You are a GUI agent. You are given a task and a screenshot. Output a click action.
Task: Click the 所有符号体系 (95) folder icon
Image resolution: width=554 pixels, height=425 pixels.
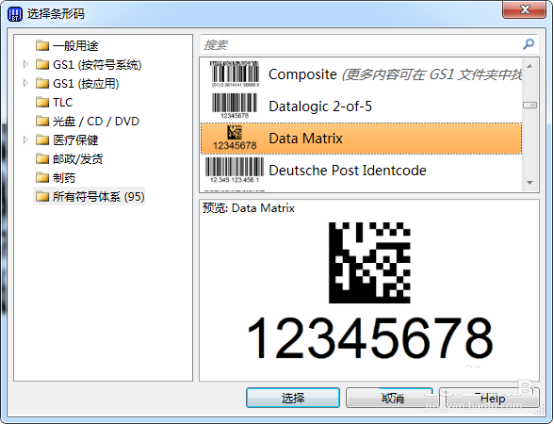42,196
